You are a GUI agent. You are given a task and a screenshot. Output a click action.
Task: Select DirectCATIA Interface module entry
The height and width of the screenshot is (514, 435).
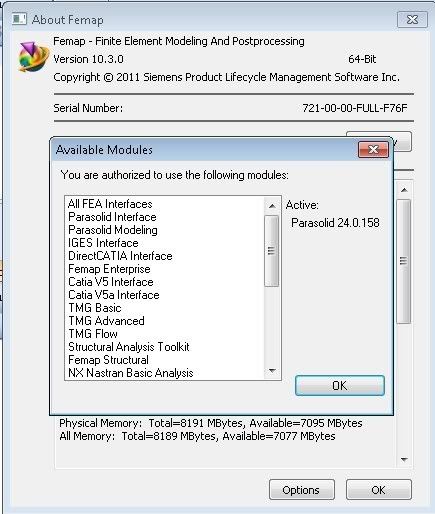[x=120, y=256]
